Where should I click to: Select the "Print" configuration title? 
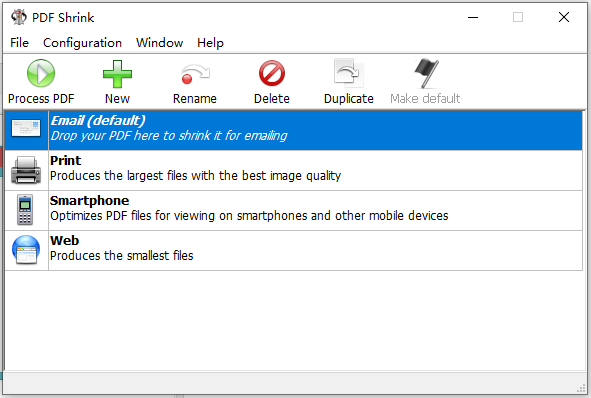pyautogui.click(x=66, y=161)
